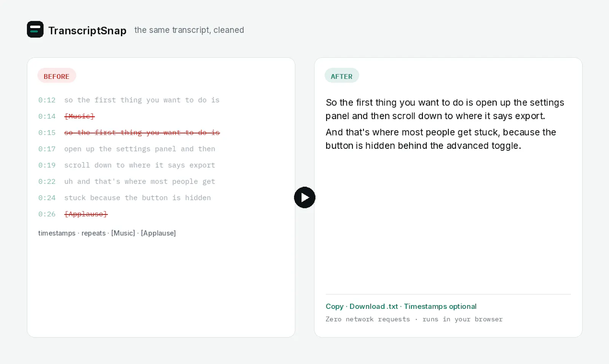Click the TranscriptSnap logo icon
The height and width of the screenshot is (364, 609).
pyautogui.click(x=35, y=29)
